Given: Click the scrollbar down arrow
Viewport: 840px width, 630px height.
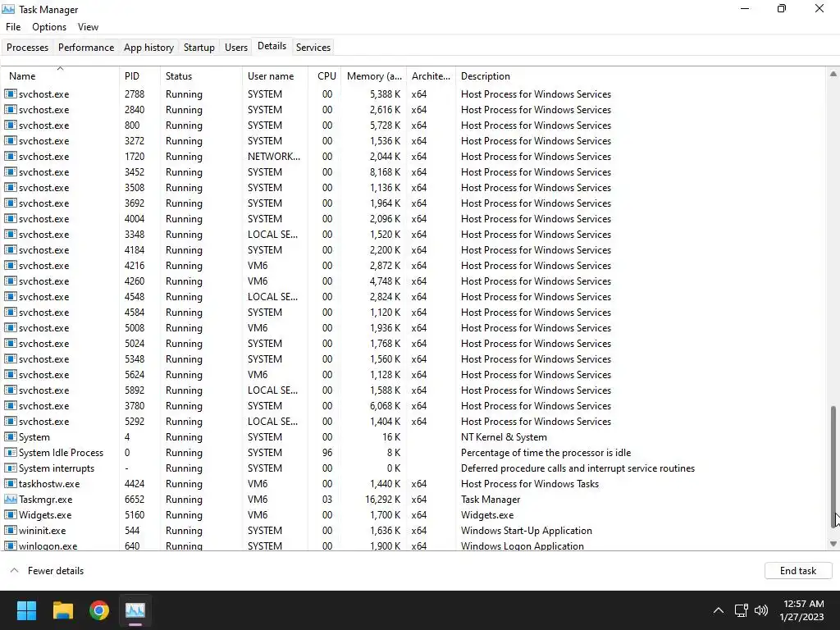Looking at the screenshot, I should point(833,544).
